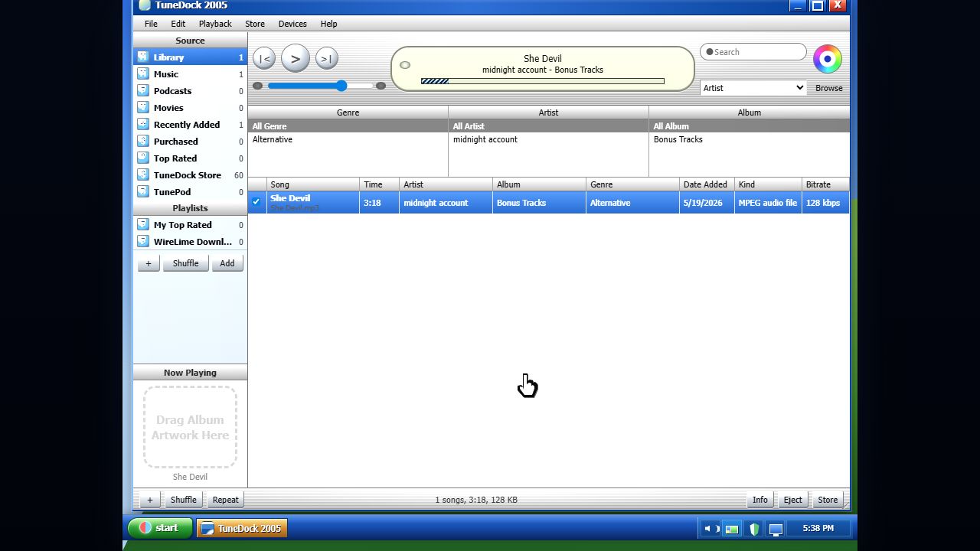The image size is (980, 551).
Task: Click the security shield tray icon
Action: [x=754, y=529]
